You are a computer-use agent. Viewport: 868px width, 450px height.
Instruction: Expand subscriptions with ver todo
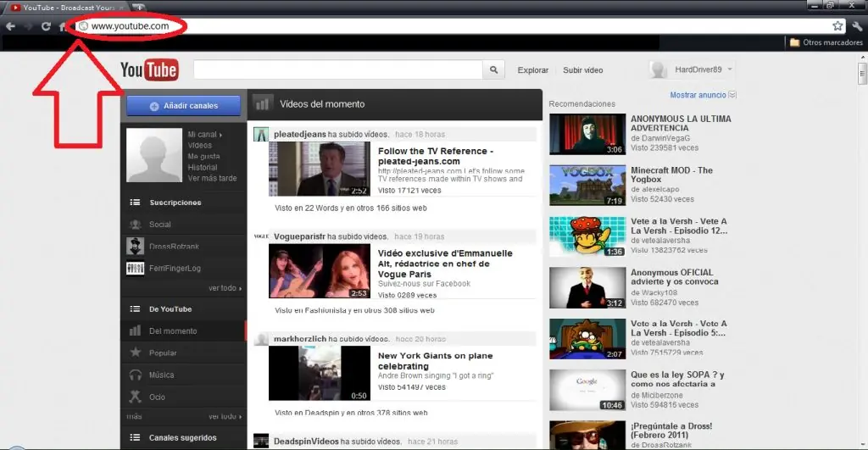click(225, 288)
